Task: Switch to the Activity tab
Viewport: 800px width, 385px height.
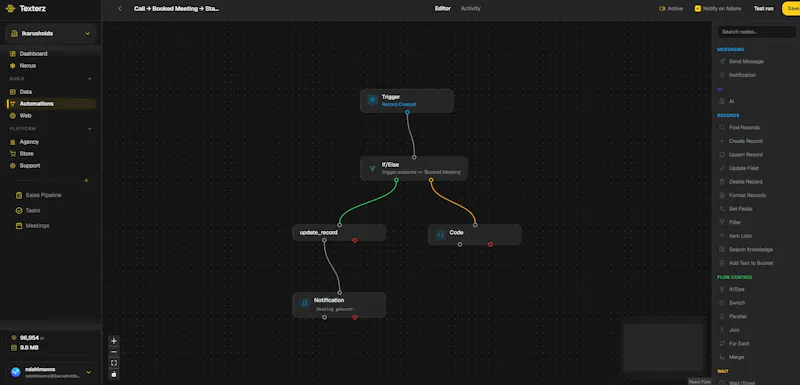Action: click(x=470, y=9)
